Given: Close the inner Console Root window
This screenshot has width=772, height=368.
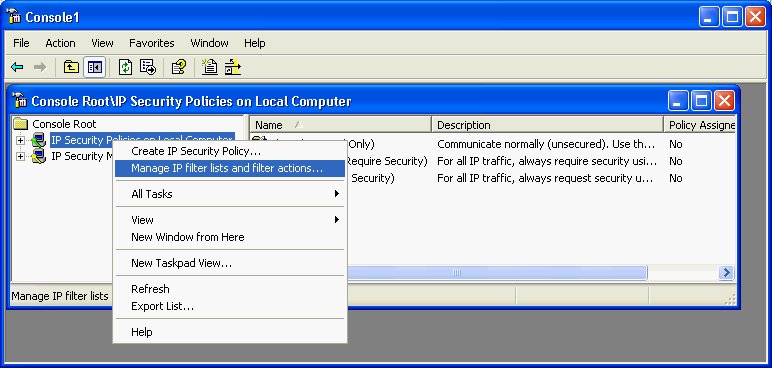Looking at the screenshot, I should [724, 101].
